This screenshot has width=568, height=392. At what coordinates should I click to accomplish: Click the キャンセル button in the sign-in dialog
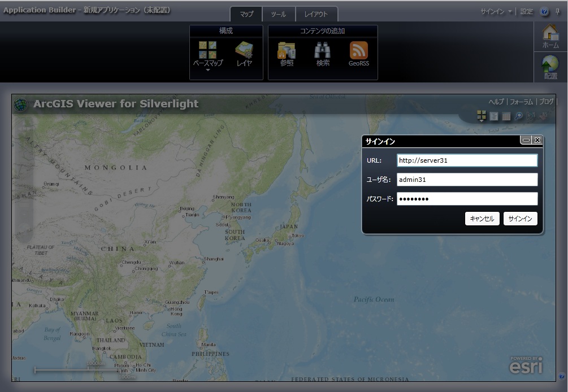(x=482, y=219)
